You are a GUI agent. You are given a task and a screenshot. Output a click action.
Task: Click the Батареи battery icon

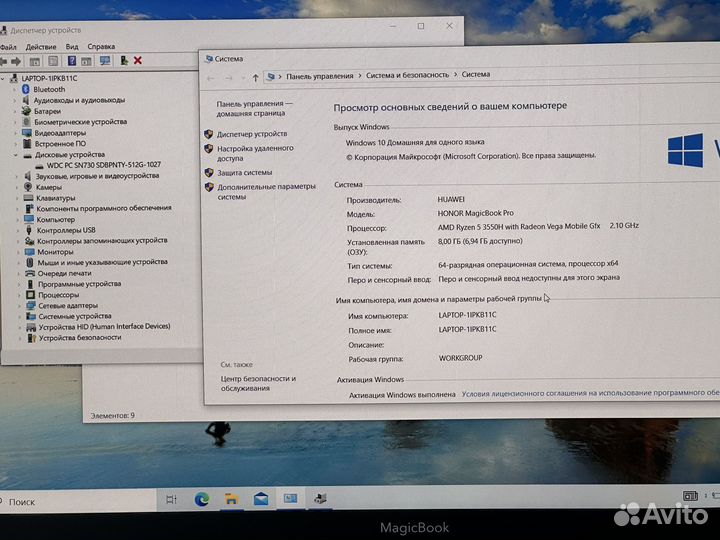pos(26,111)
